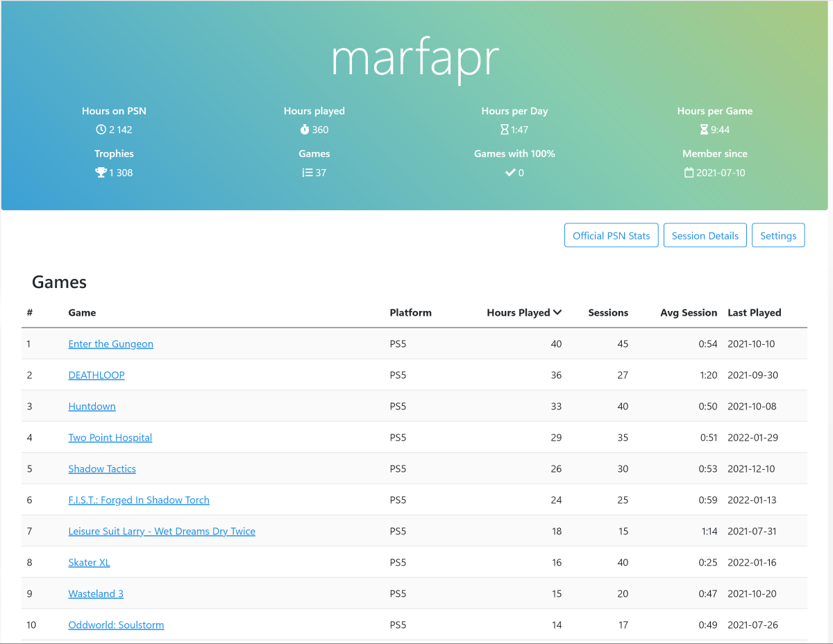Open Official PSN Stats

tap(612, 236)
